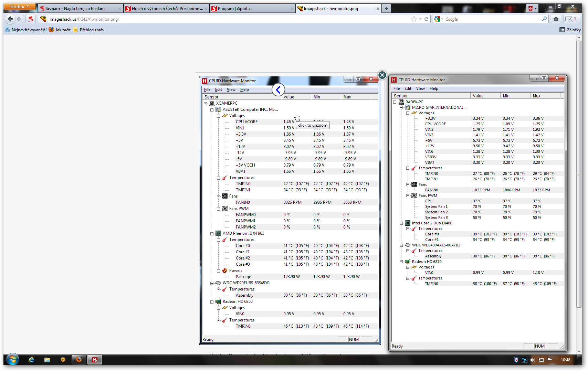The image size is (588, 371).
Task: Select the FANIN0 row in RADEK-PC window
Action: 478,190
